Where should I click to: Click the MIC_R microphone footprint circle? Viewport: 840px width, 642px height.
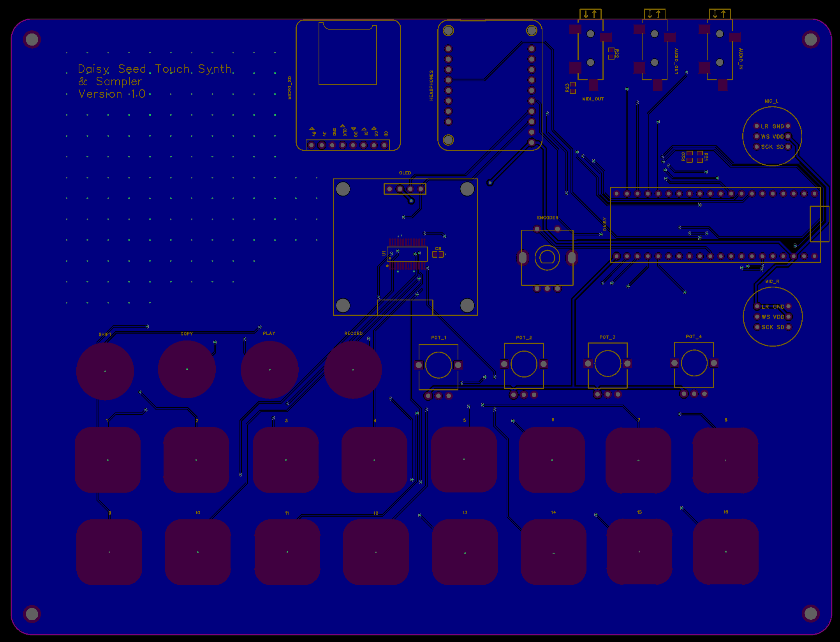pos(773,317)
